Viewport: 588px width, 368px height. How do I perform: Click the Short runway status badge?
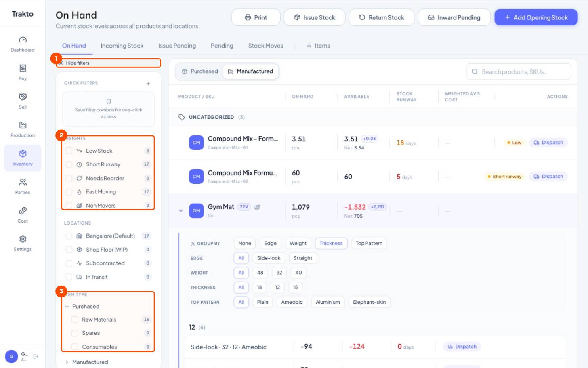(x=504, y=177)
